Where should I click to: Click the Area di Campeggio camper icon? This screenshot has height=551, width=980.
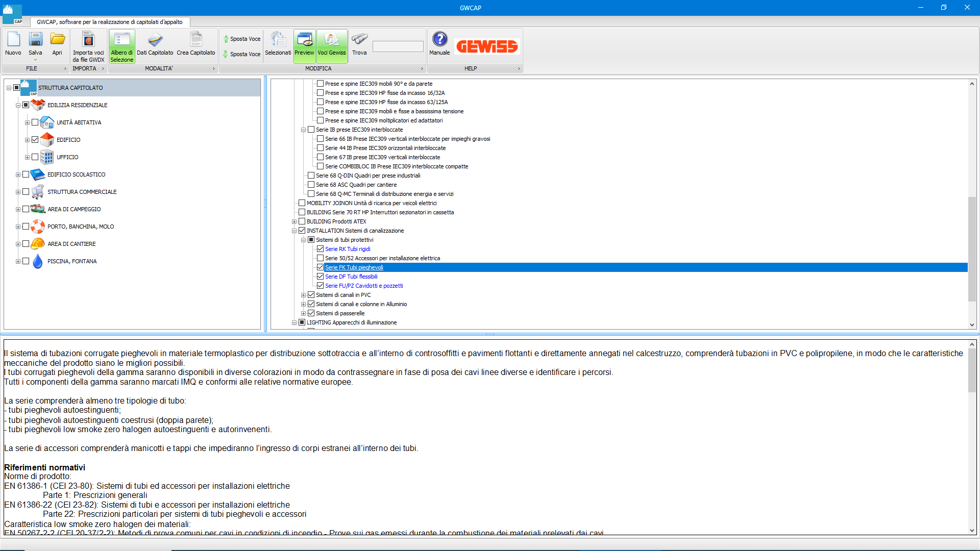38,209
